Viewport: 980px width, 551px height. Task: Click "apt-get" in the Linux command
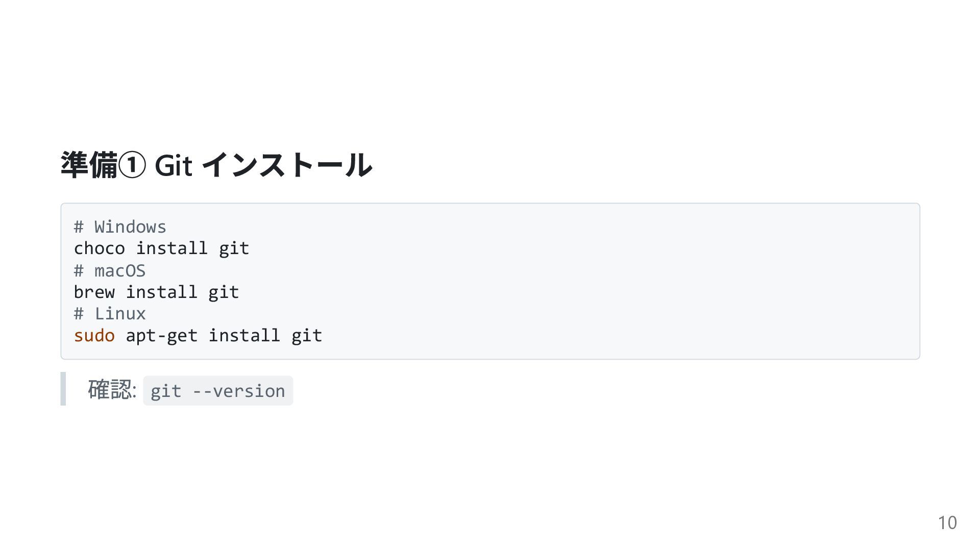(x=161, y=336)
